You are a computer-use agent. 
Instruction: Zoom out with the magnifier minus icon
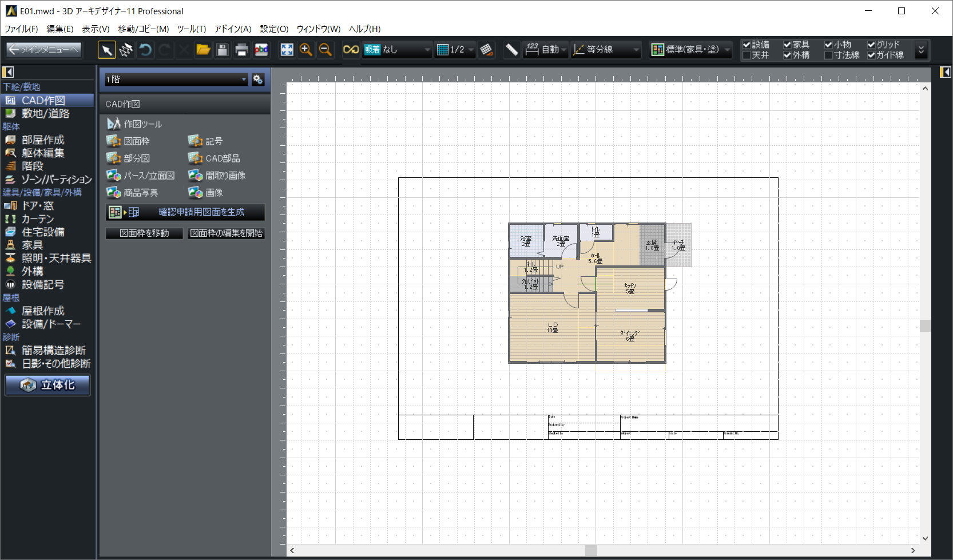click(325, 50)
